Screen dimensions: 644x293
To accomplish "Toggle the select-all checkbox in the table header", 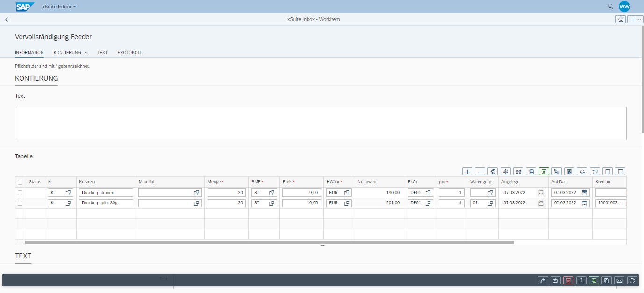I will click(x=20, y=181).
